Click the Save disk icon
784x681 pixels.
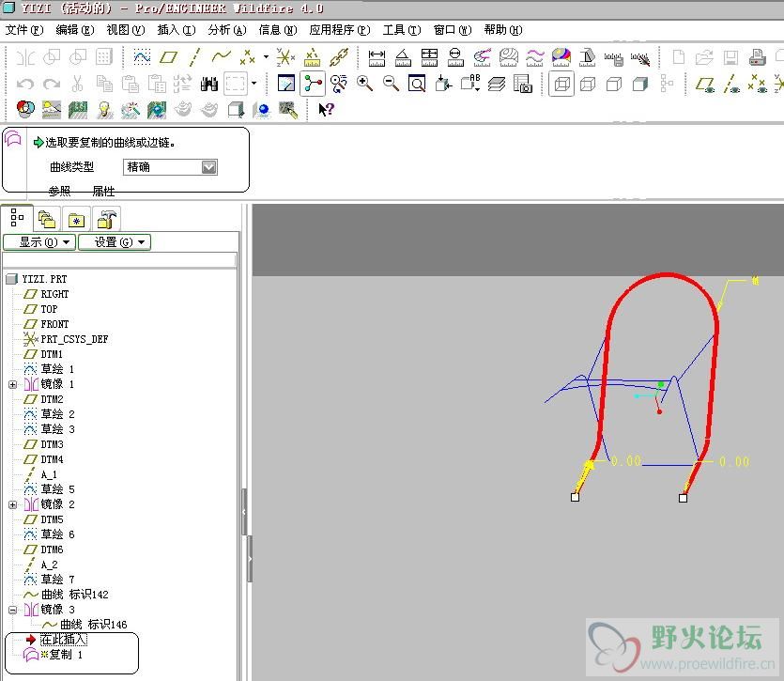(x=730, y=57)
